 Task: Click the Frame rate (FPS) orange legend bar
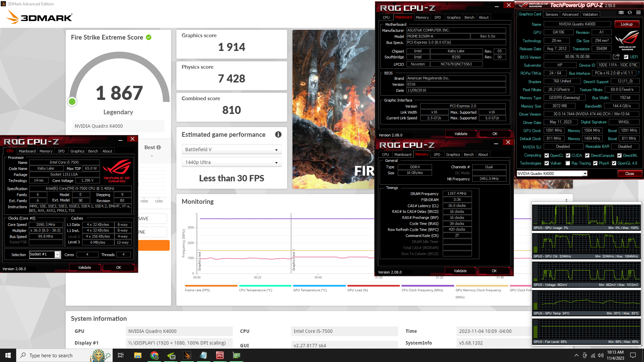(211, 286)
